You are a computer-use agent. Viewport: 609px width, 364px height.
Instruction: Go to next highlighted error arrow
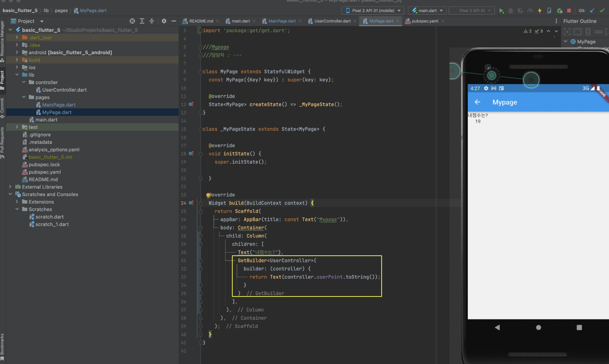point(556,31)
